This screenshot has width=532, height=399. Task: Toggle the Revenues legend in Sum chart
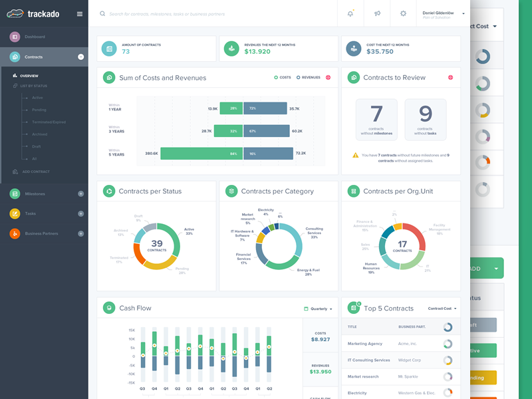click(x=309, y=77)
